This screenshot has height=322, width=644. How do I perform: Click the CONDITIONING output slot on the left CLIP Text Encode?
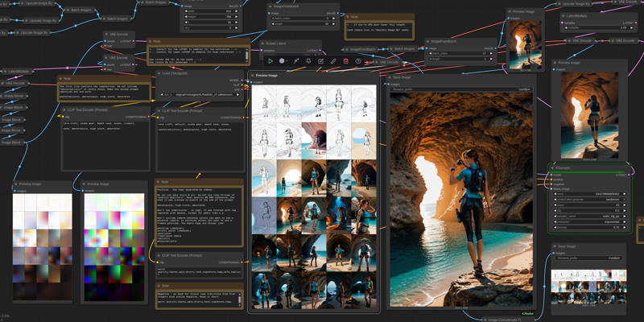149,117
